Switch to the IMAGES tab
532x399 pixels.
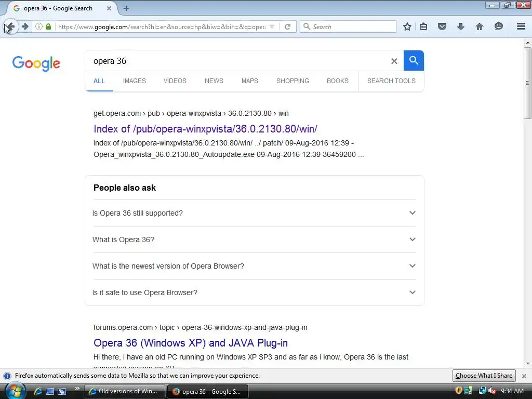click(x=135, y=81)
